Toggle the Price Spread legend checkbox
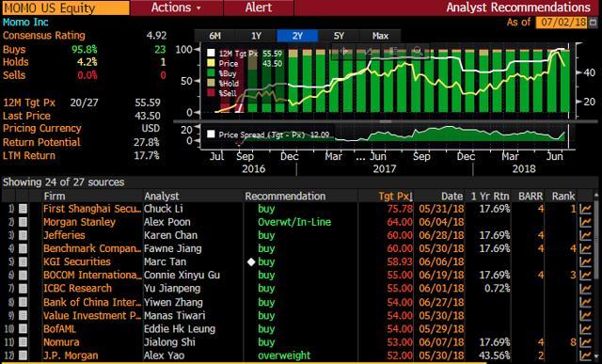The width and height of the screenshot is (602, 364). pyautogui.click(x=211, y=135)
